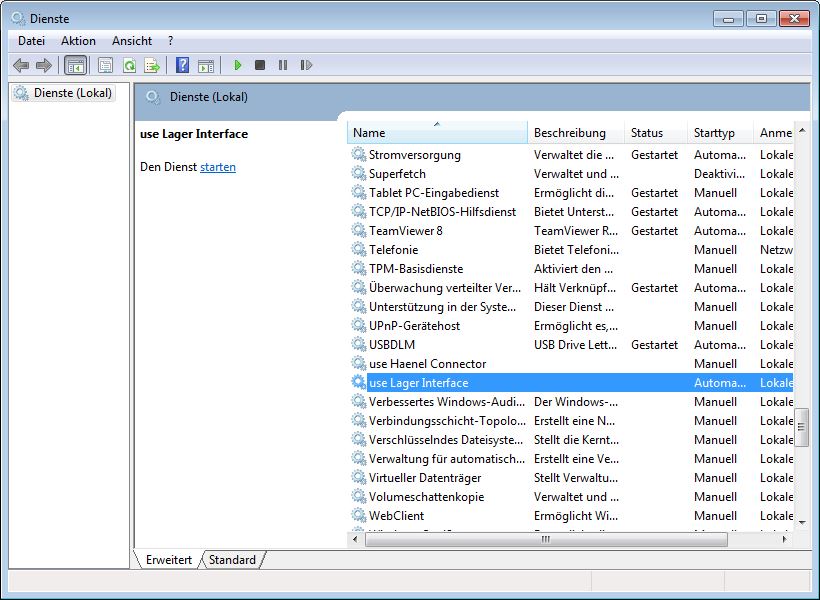Click the Export list toolbar icon
Viewport: 820px width, 600px height.
(x=152, y=65)
